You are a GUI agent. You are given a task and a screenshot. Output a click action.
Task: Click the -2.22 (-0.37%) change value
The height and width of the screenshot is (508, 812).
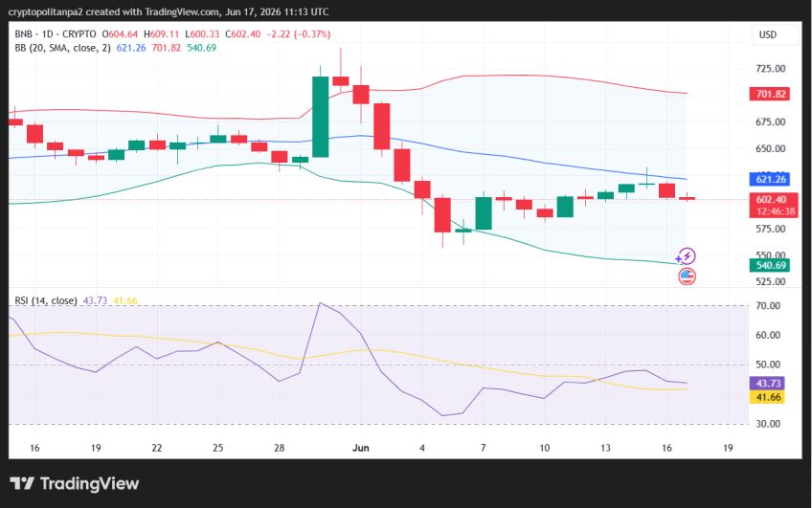click(299, 34)
